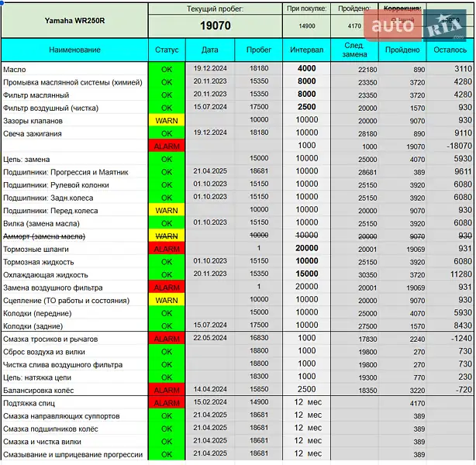Viewport: 476px width, 465px height.
Task: Click the 'Интервал' column header
Action: pyautogui.click(x=306, y=50)
